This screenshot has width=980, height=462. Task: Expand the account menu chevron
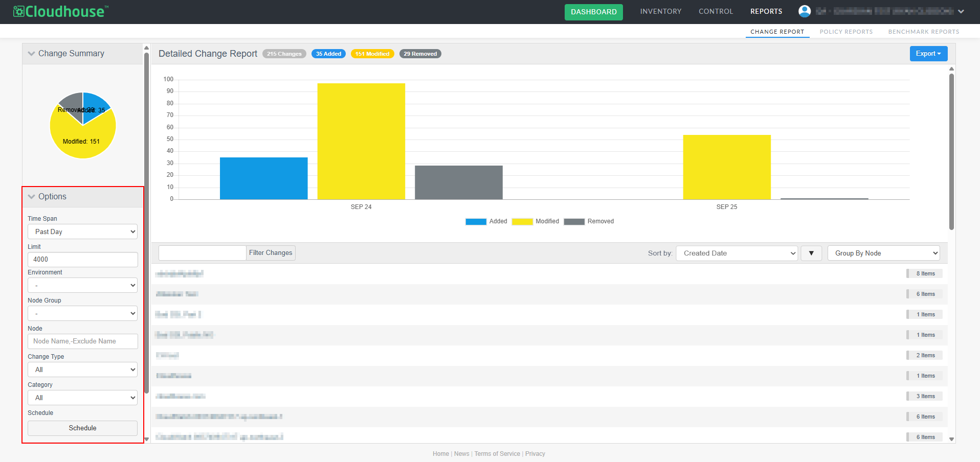click(x=961, y=11)
